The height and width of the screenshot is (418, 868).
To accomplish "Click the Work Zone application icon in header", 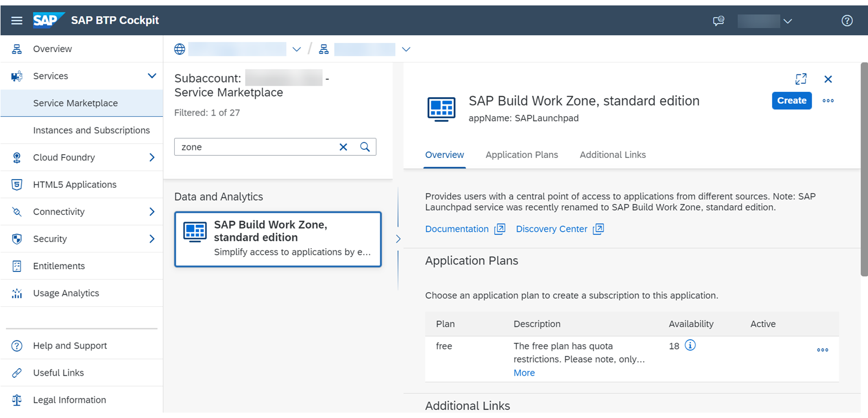I will pos(441,109).
